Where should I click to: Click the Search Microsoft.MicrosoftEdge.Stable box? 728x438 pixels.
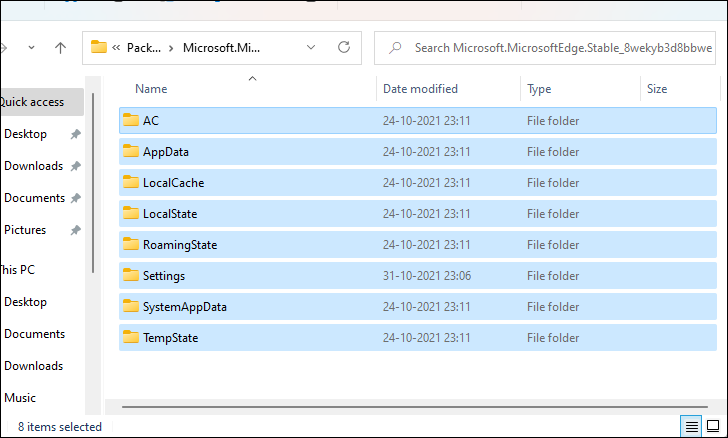[545, 48]
